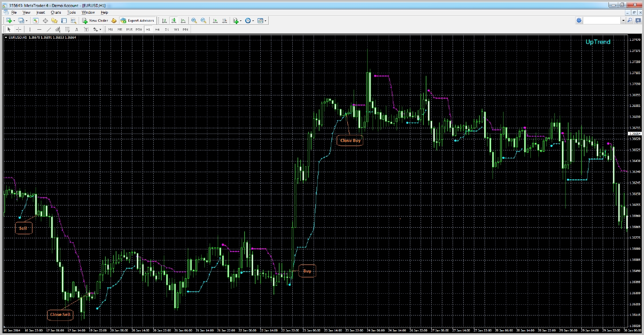Toggle the Expert Advisors button
The width and height of the screenshot is (644, 335).
point(138,20)
